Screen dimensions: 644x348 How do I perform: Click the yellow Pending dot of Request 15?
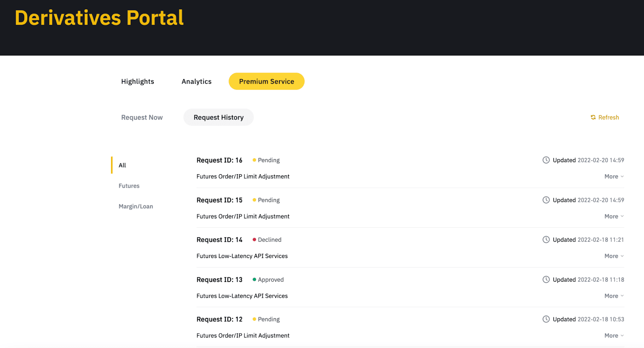(x=254, y=200)
